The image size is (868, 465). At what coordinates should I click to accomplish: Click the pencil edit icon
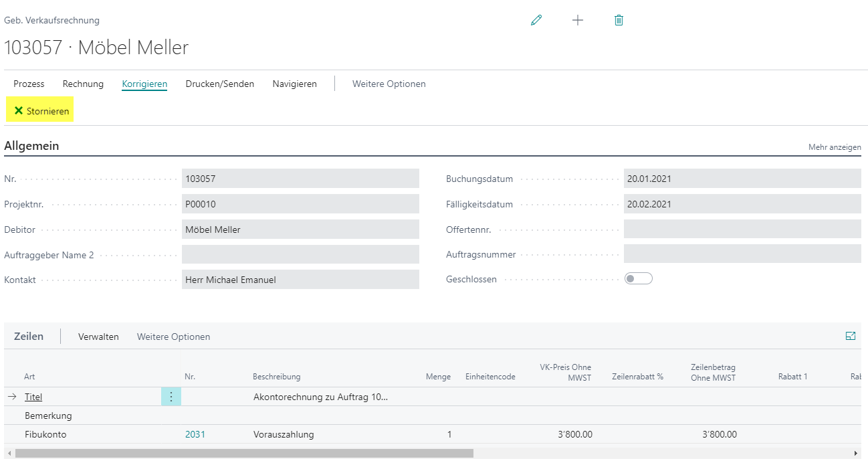pos(536,20)
